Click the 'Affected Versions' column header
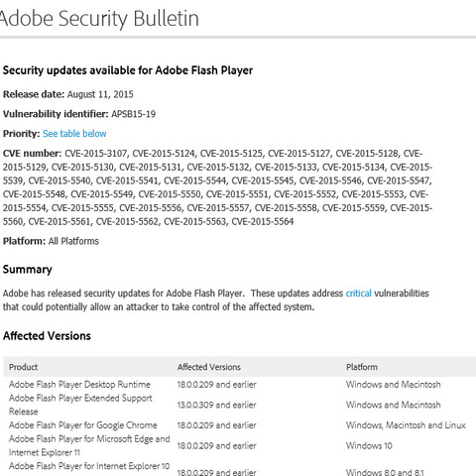 209,367
